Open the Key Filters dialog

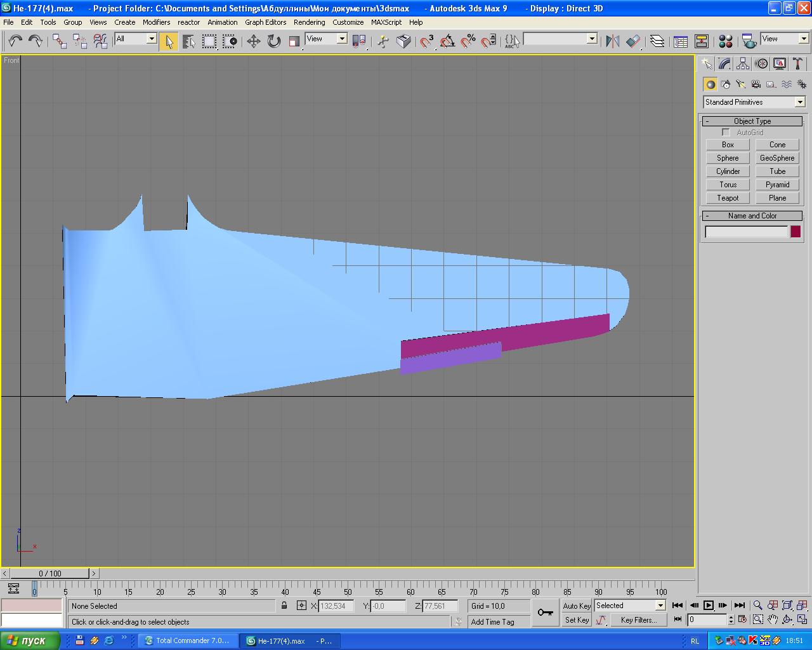pos(639,620)
